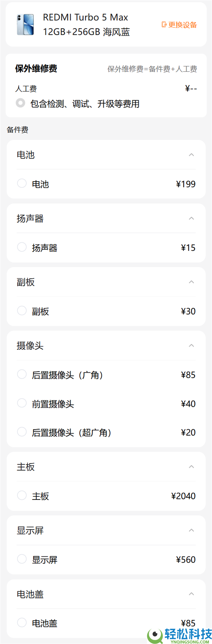
Task: Collapse the 摄像头 camera section
Action: (191, 346)
